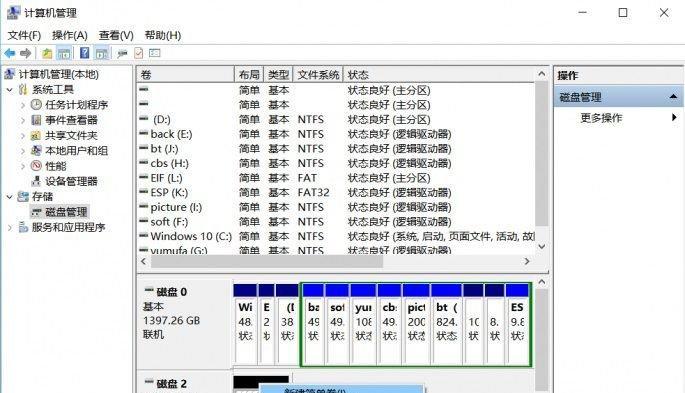Viewport: 685px width, 393px height.
Task: Click the disk icon next to 磁盘 2
Action: [149, 383]
